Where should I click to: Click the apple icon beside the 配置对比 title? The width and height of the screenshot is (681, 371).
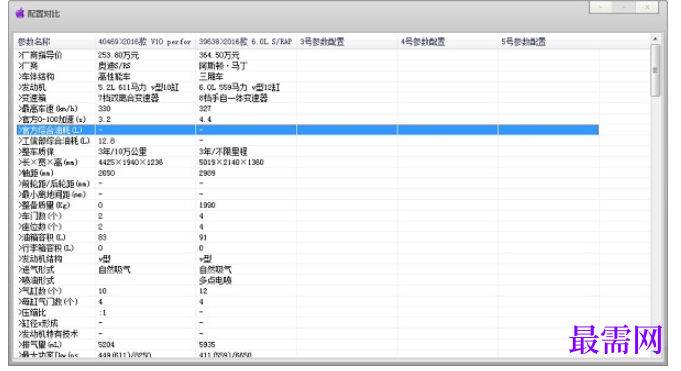click(20, 13)
